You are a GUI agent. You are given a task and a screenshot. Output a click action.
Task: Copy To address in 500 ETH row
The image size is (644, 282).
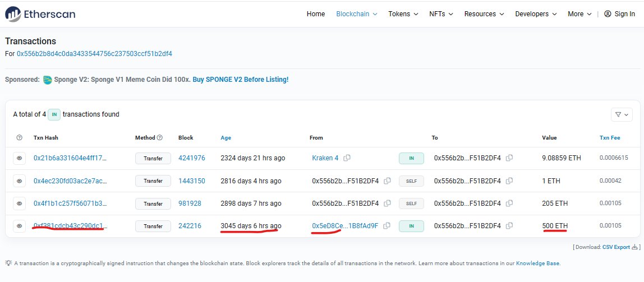tap(509, 226)
